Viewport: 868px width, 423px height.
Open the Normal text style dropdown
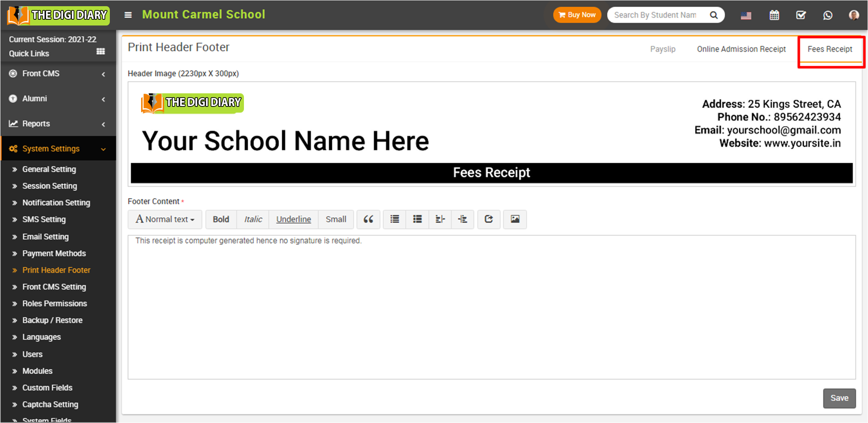165,219
